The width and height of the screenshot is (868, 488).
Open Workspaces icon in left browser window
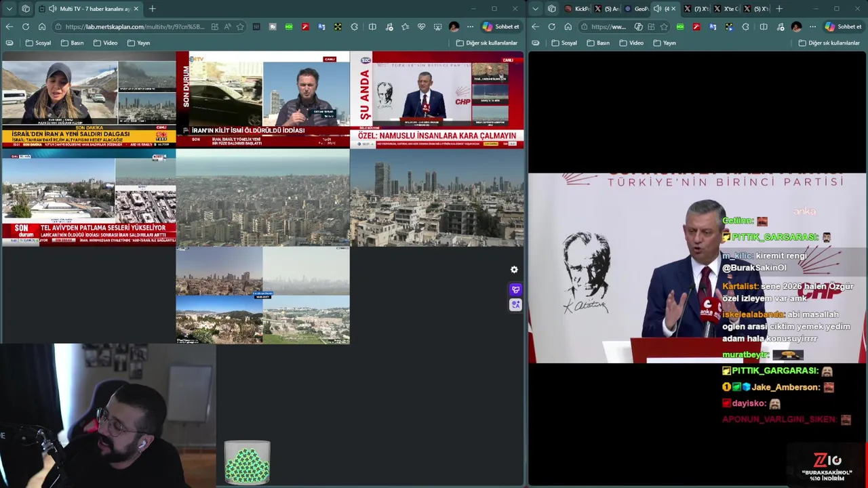coord(26,9)
